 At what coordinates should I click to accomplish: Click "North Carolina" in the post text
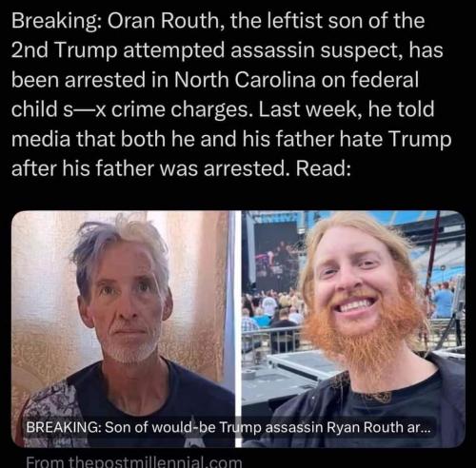click(245, 79)
